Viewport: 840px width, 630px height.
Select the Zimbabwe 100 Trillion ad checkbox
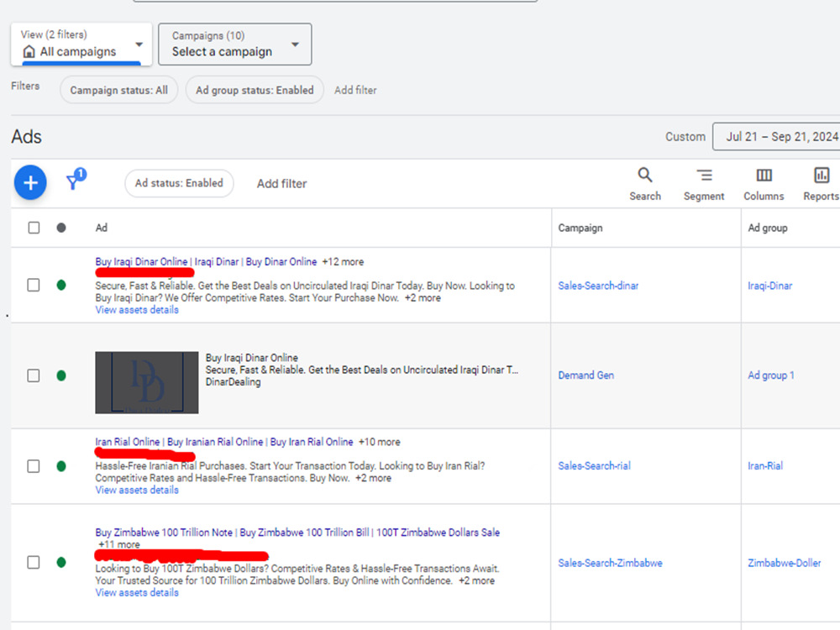point(34,563)
